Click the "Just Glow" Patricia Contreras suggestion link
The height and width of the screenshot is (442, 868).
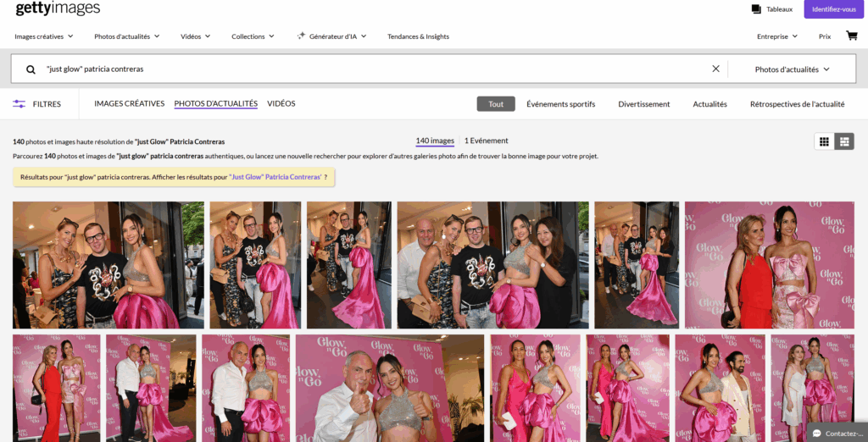pos(275,177)
